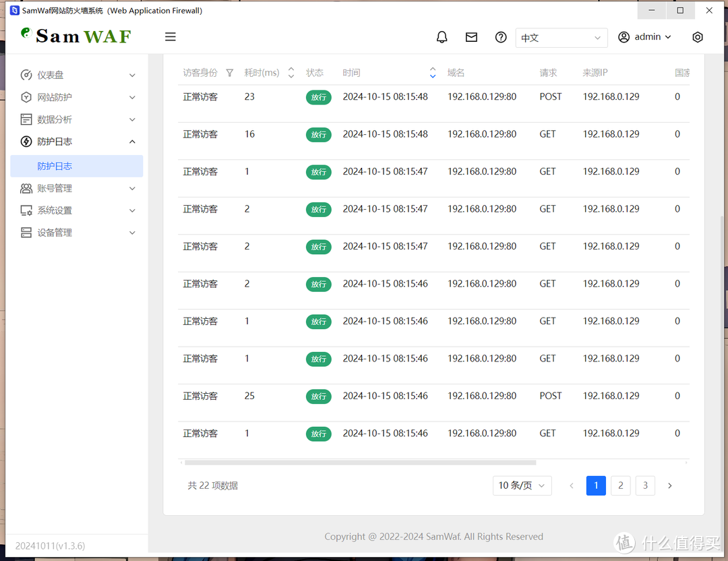Open the notification bell icon
The width and height of the screenshot is (728, 561).
(442, 37)
